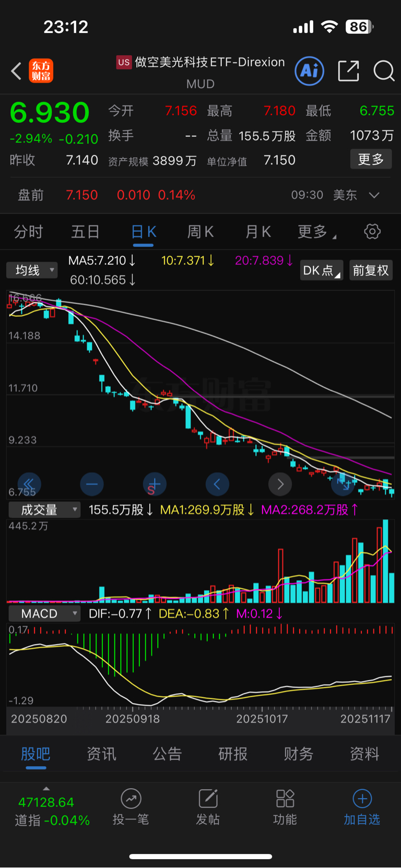The width and height of the screenshot is (401, 868).
Task: Tap the chart zoom-out minus icon
Action: [92, 484]
